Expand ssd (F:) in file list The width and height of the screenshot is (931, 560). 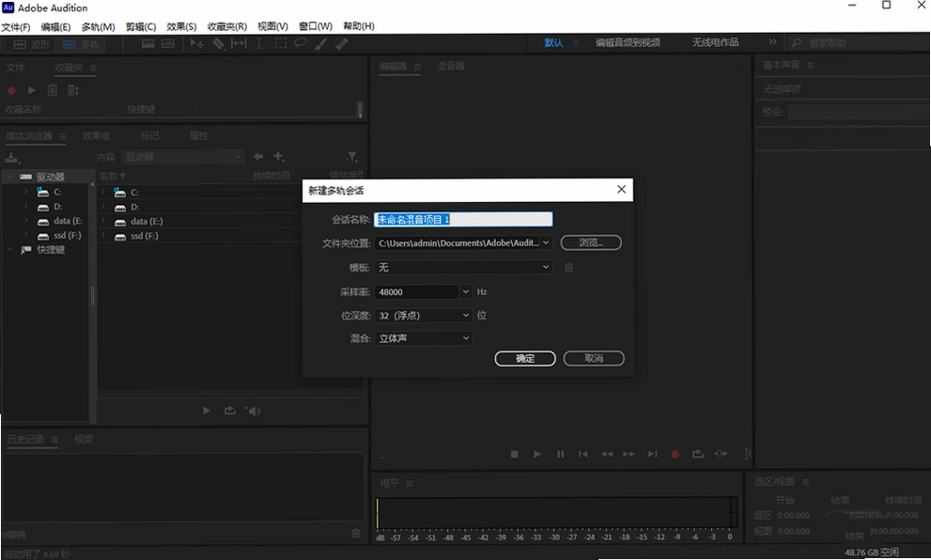click(103, 235)
